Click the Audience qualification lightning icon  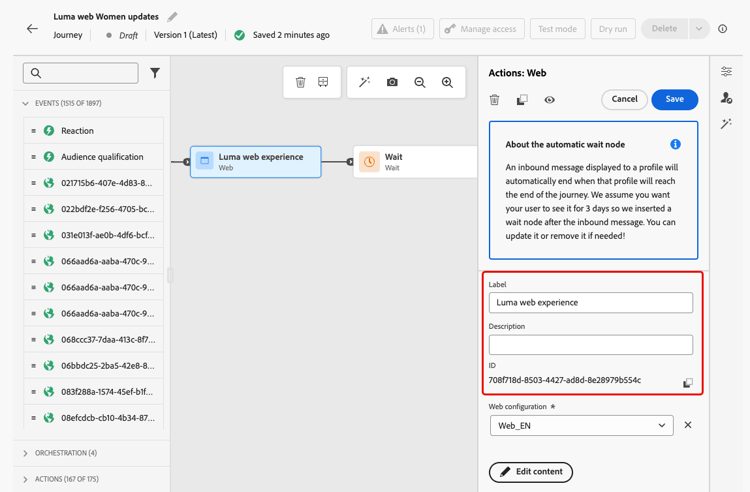point(49,156)
